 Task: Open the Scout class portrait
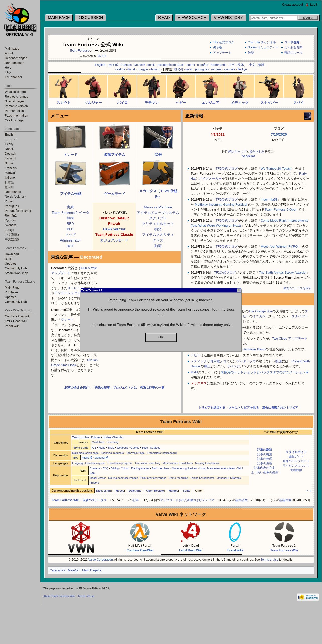63,87
